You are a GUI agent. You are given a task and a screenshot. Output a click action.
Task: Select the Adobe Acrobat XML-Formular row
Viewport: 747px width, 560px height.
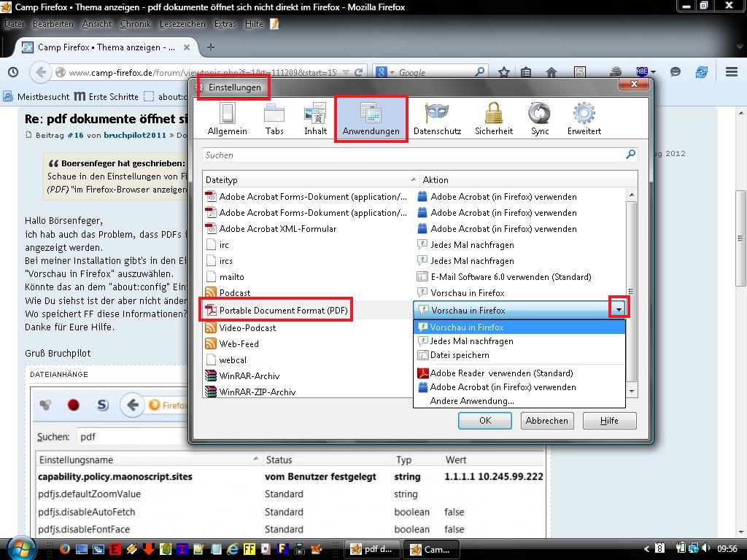point(414,228)
